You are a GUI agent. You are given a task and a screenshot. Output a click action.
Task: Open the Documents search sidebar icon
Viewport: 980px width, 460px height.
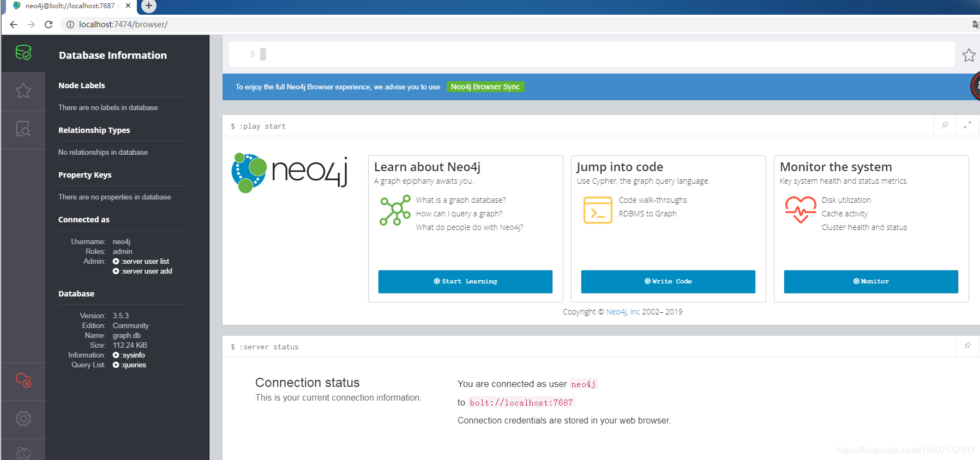pos(23,129)
